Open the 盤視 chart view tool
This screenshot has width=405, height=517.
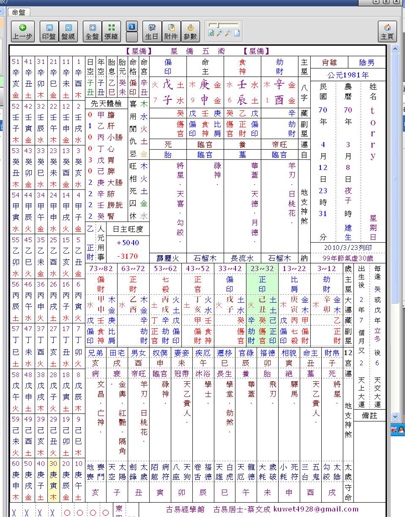click(x=68, y=31)
